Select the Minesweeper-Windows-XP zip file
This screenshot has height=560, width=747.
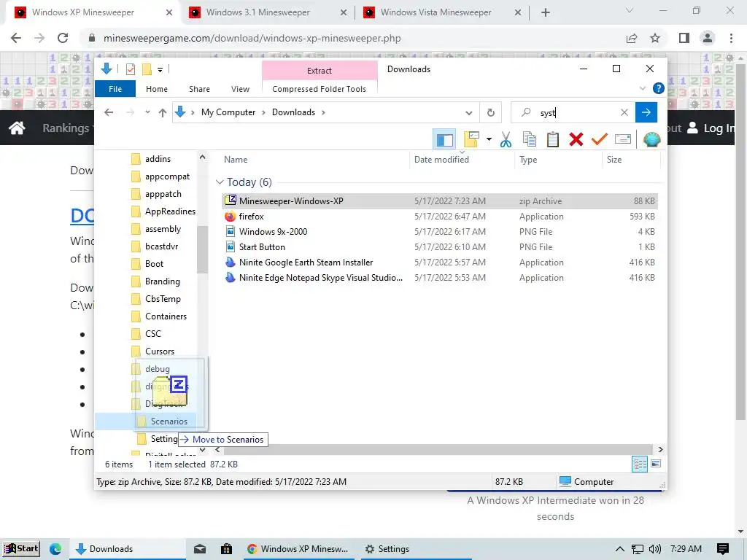tap(440, 201)
